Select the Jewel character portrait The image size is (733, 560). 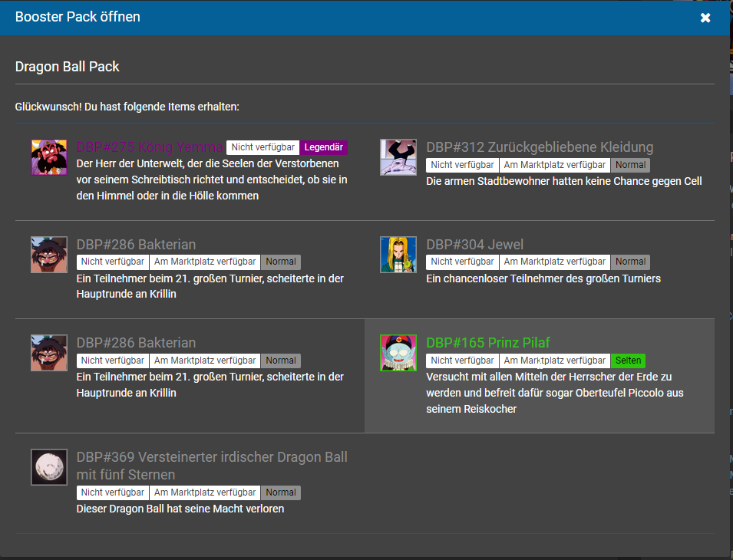click(x=398, y=255)
